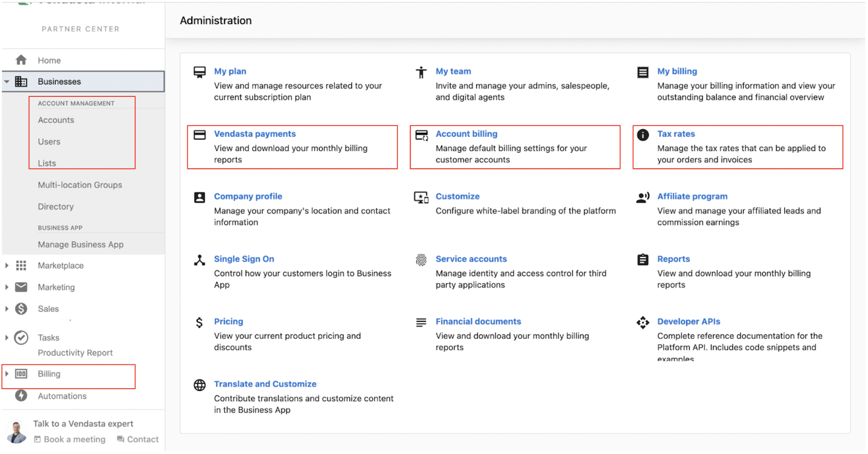Click Book a meeting

tap(70, 440)
